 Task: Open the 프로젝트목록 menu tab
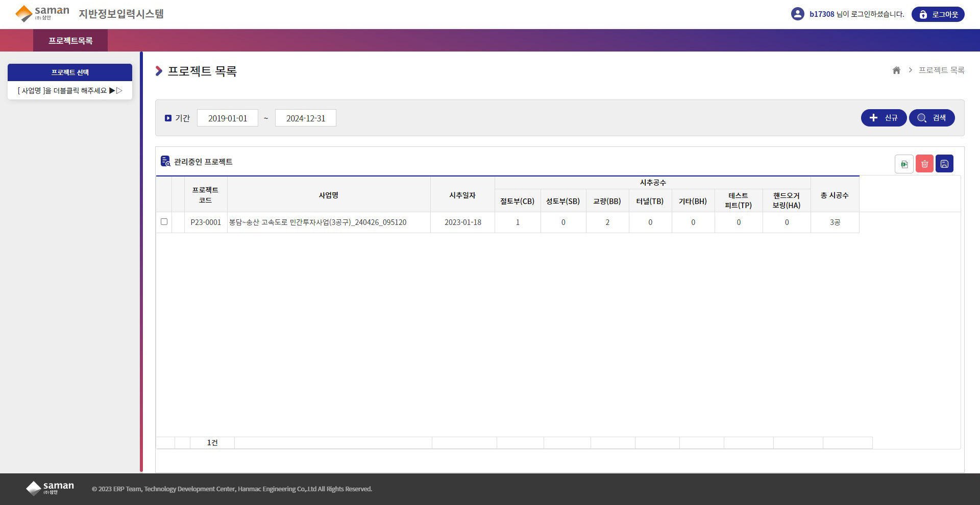tap(70, 41)
